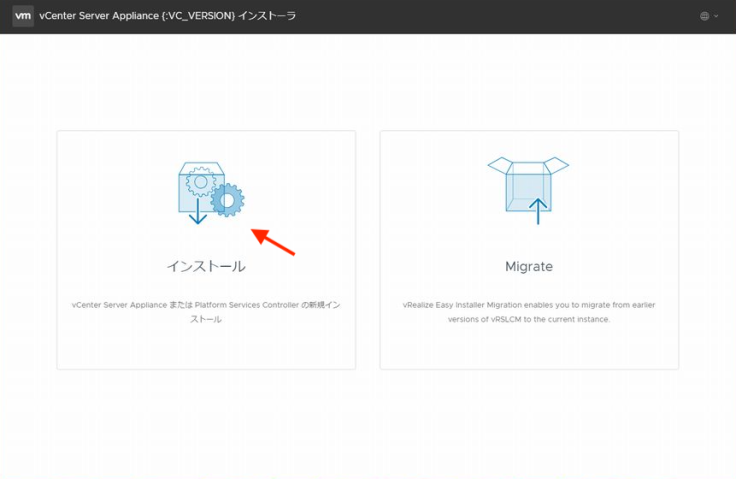736x479 pixels.
Task: Click the install box-with-gears icon
Action: click(211, 193)
